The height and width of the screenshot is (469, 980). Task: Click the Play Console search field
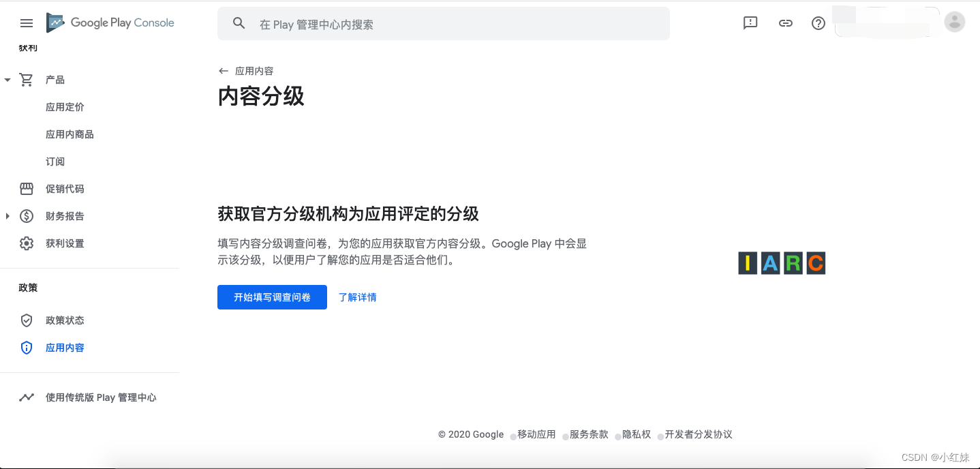[443, 23]
